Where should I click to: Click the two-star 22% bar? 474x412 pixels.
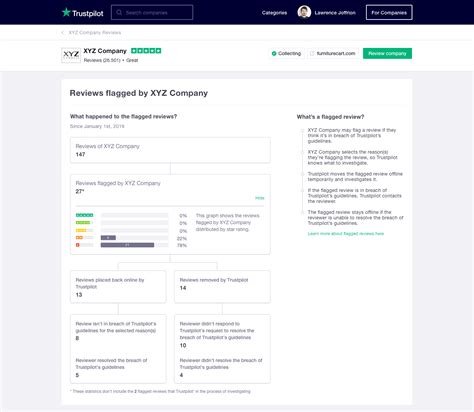coord(108,238)
